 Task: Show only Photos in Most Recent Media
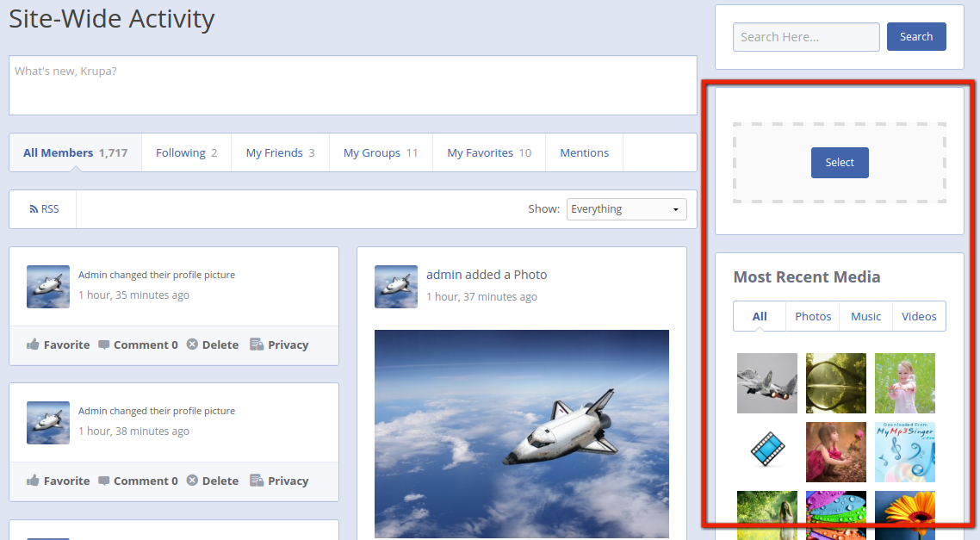point(812,316)
